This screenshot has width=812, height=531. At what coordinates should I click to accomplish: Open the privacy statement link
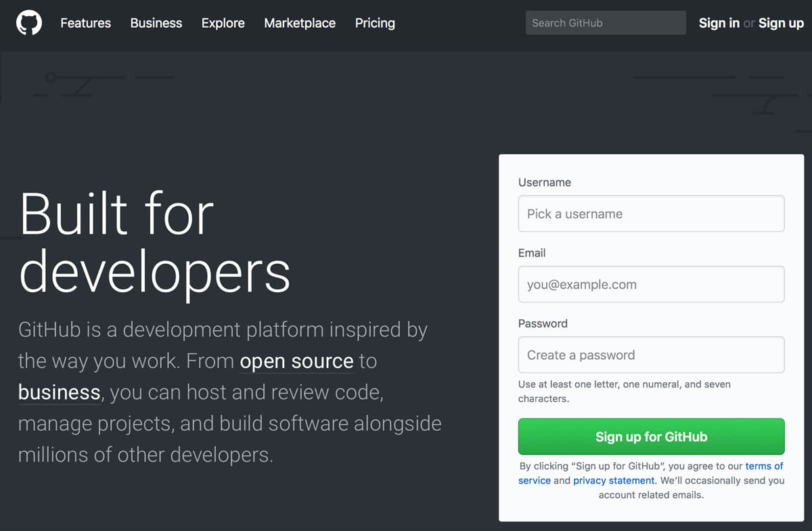point(614,480)
